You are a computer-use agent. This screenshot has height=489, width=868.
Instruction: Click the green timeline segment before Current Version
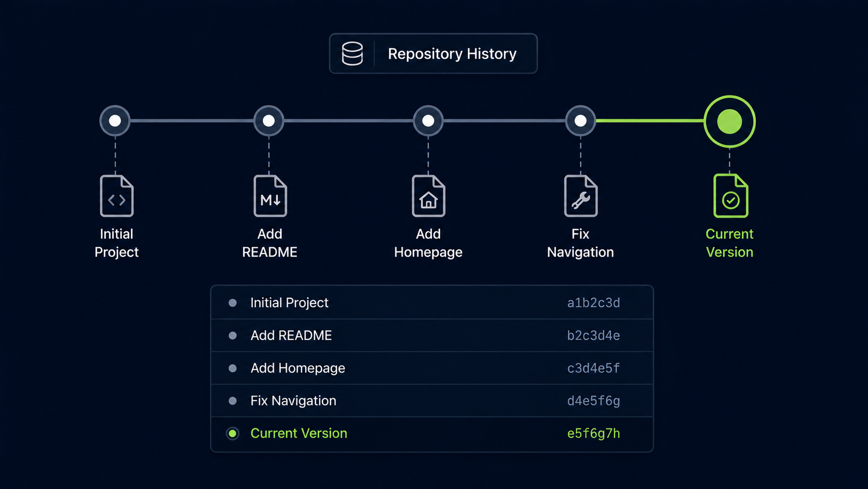[x=650, y=121]
